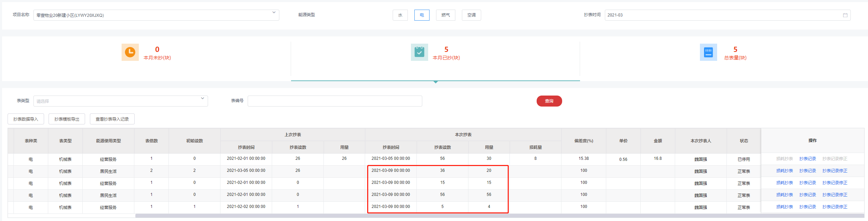Image resolution: width=868 pixels, height=221 pixels.
Task: Click the 15.38 deviation cell
Action: 584,159
